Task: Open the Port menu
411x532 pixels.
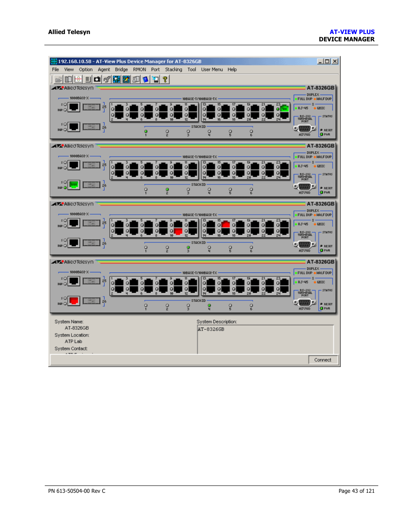Action: (156, 69)
